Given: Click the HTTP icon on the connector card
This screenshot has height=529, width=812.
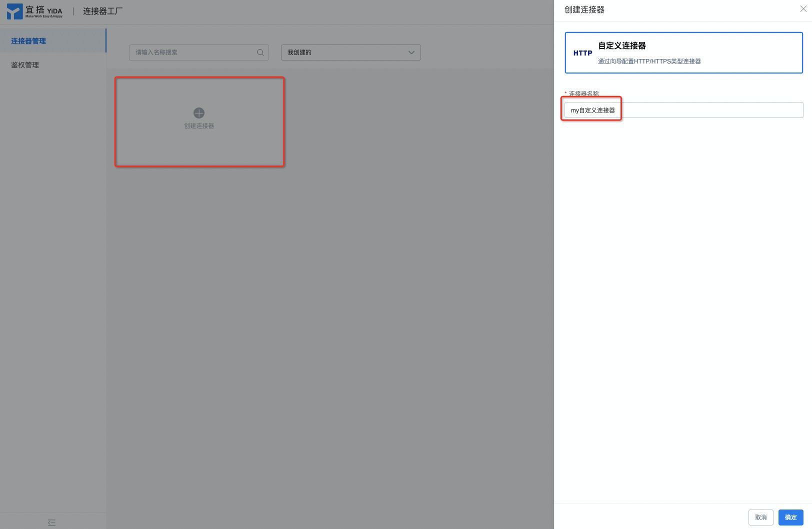Looking at the screenshot, I should pos(582,53).
